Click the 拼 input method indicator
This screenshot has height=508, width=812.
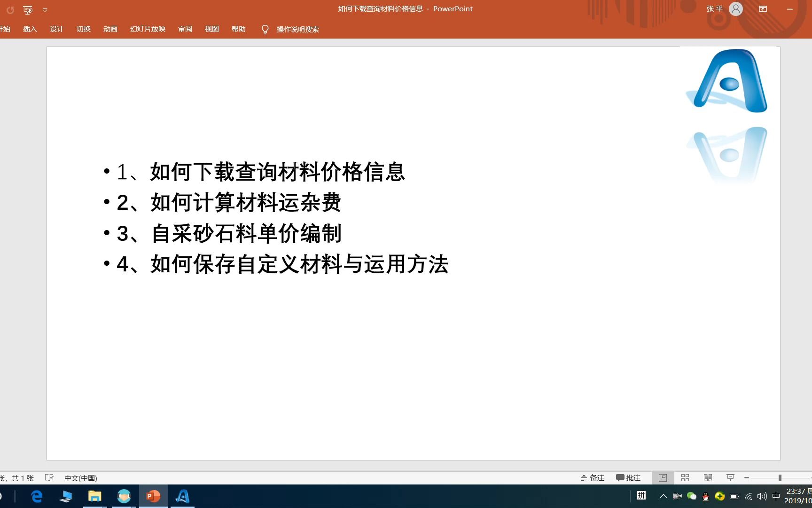click(641, 495)
